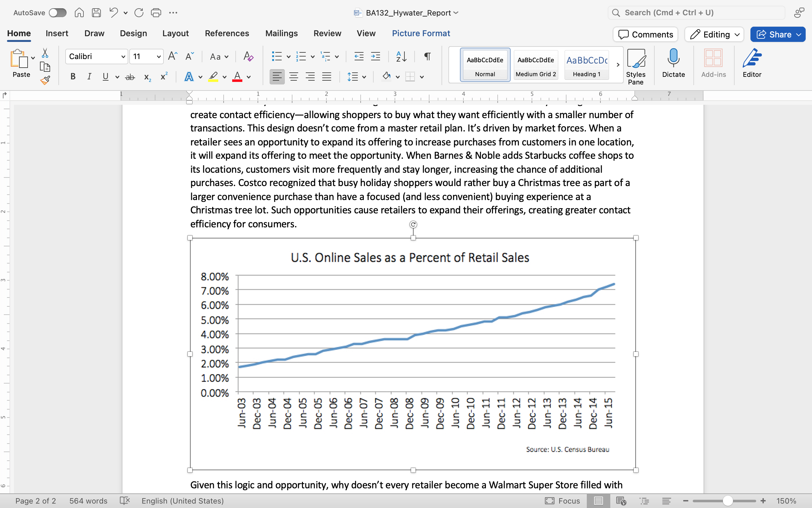The height and width of the screenshot is (508, 812).
Task: Open spelling and grammar check in status bar
Action: coord(124,501)
